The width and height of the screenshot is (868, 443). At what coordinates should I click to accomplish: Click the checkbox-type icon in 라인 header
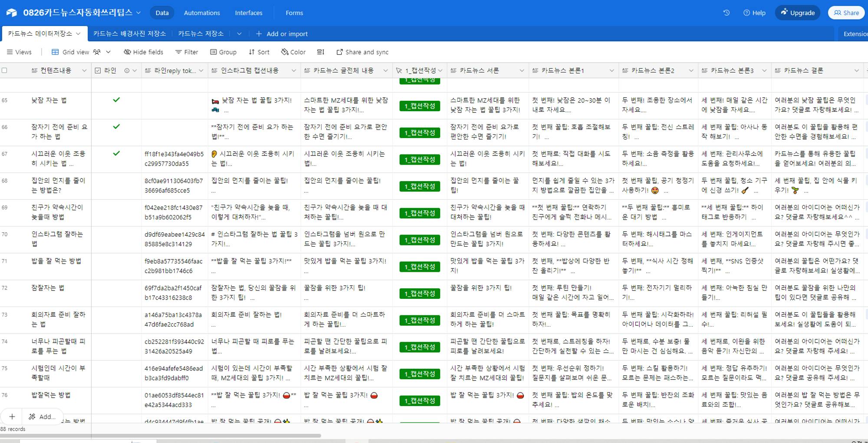tap(98, 70)
